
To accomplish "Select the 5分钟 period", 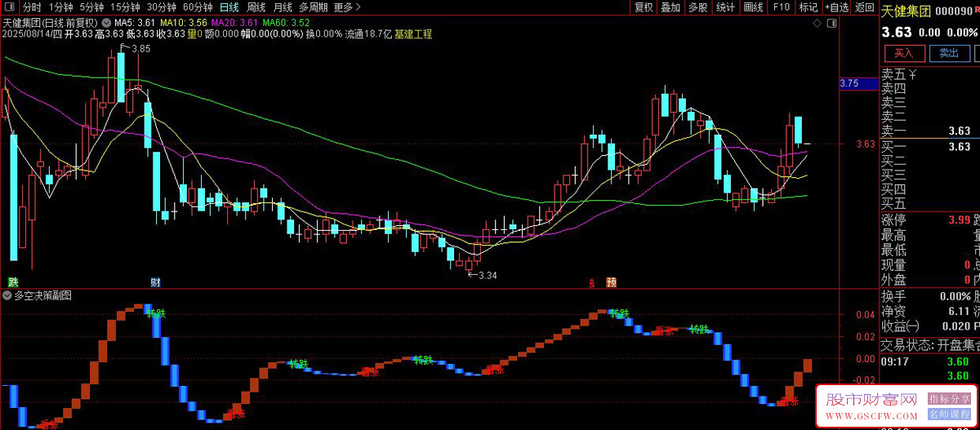I will point(92,7).
